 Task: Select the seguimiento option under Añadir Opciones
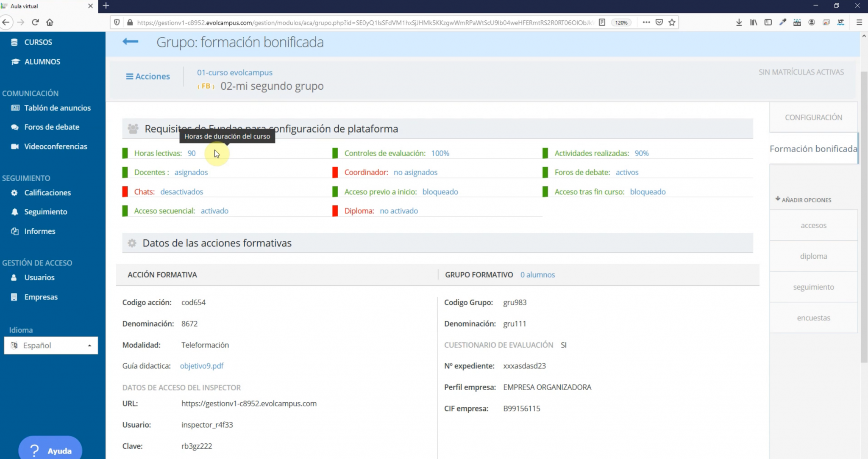[813, 287]
